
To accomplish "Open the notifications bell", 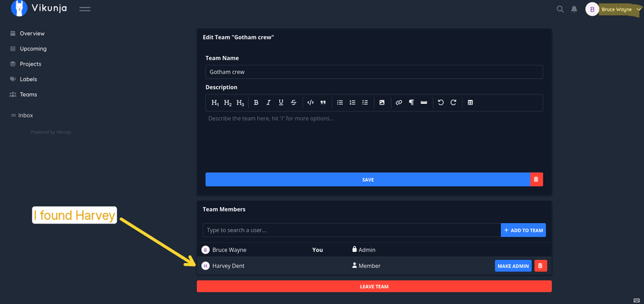I will 574,9.
